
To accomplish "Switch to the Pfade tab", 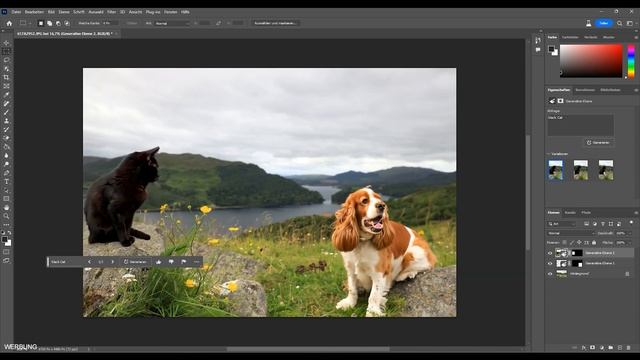I will coord(586,213).
